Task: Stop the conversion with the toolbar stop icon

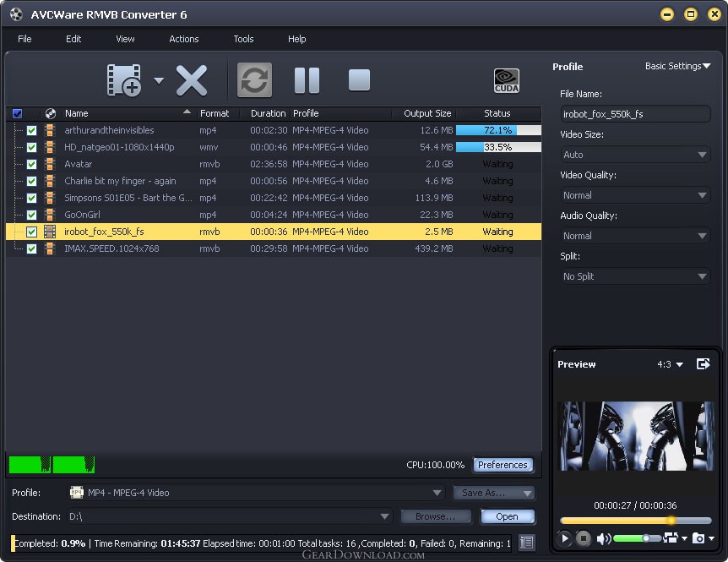Action: click(359, 80)
